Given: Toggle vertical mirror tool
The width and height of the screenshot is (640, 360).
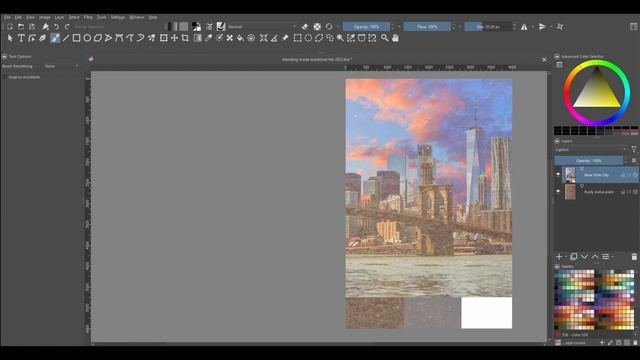Looking at the screenshot, I should (542, 27).
